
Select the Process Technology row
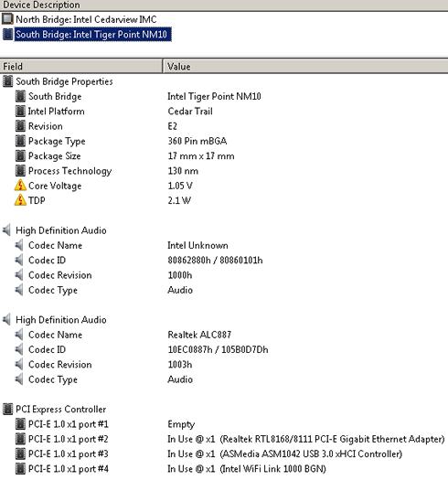[x=224, y=171]
